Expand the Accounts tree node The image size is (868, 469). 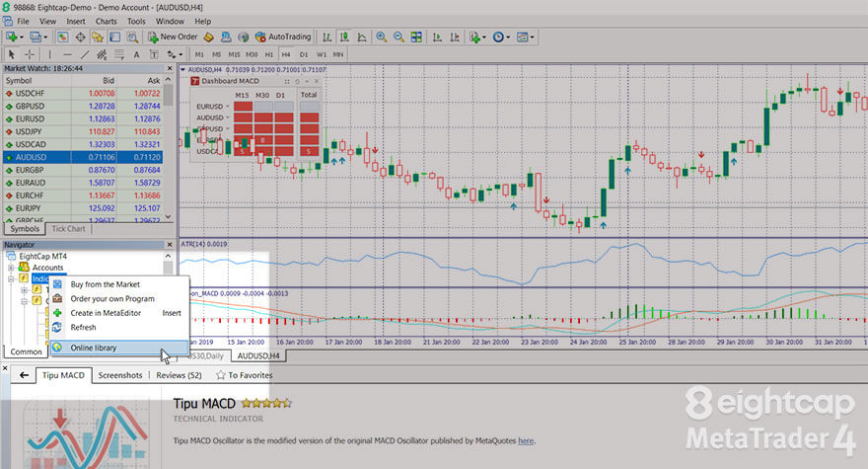pos(11,268)
